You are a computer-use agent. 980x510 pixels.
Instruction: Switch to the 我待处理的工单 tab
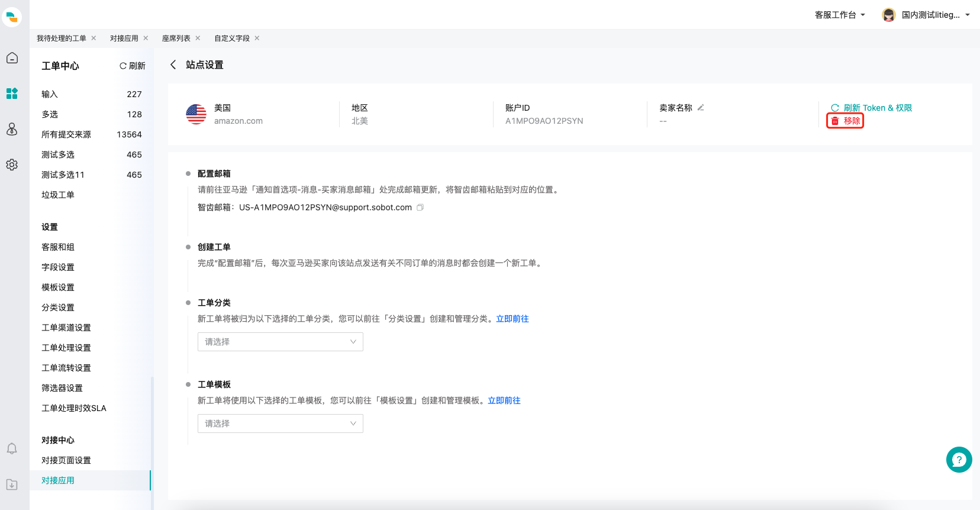[x=62, y=38]
